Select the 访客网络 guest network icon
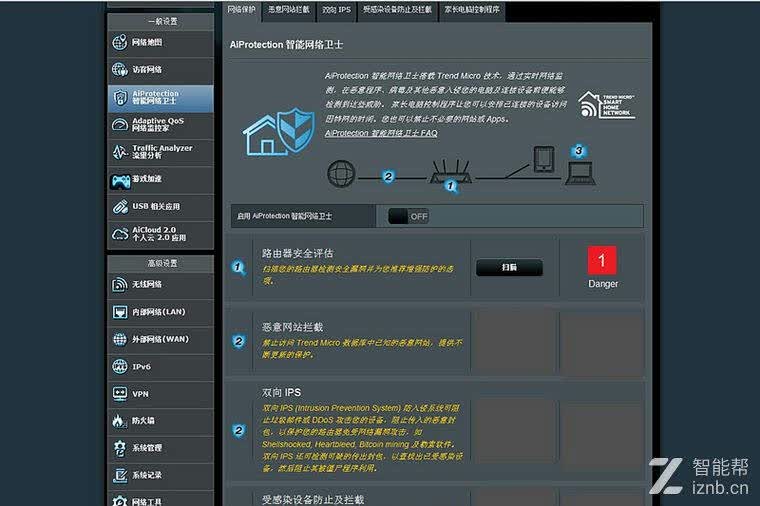 [120, 69]
